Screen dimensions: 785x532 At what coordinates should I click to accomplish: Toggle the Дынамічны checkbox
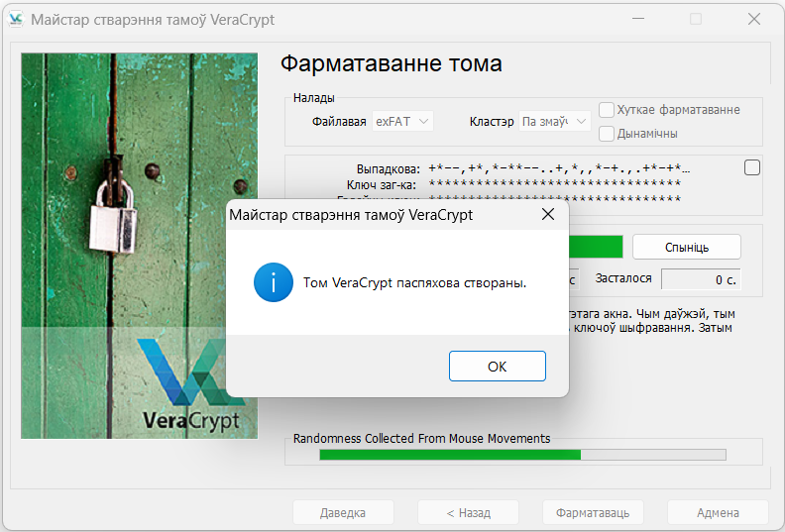[607, 134]
